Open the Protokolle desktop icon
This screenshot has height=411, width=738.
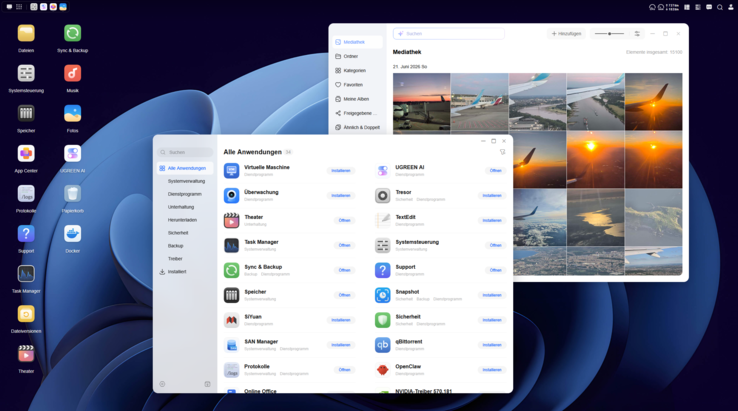[26, 193]
